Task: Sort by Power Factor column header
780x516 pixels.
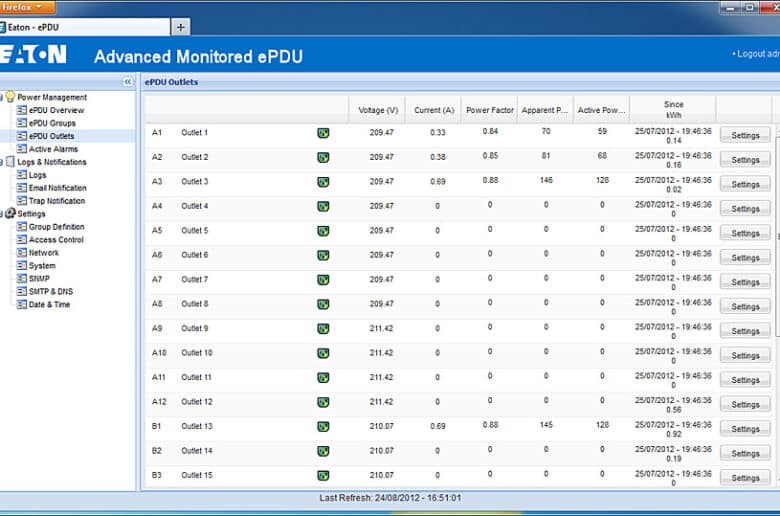Action: (x=489, y=110)
